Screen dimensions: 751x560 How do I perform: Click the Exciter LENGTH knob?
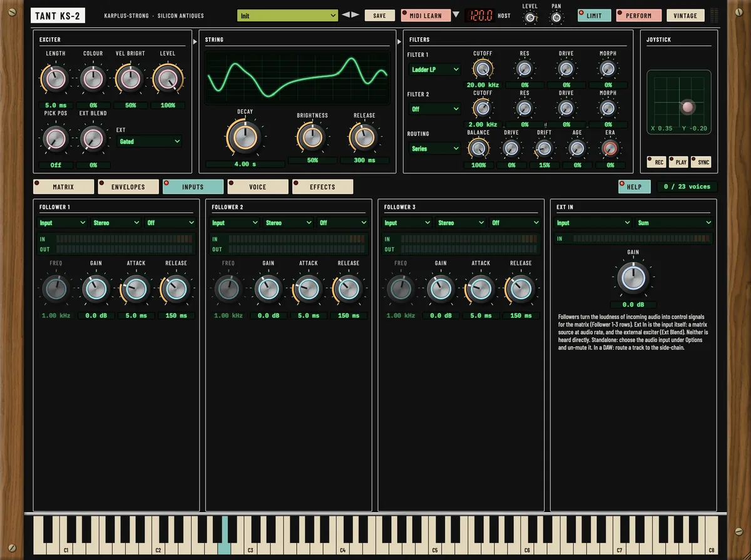click(56, 79)
